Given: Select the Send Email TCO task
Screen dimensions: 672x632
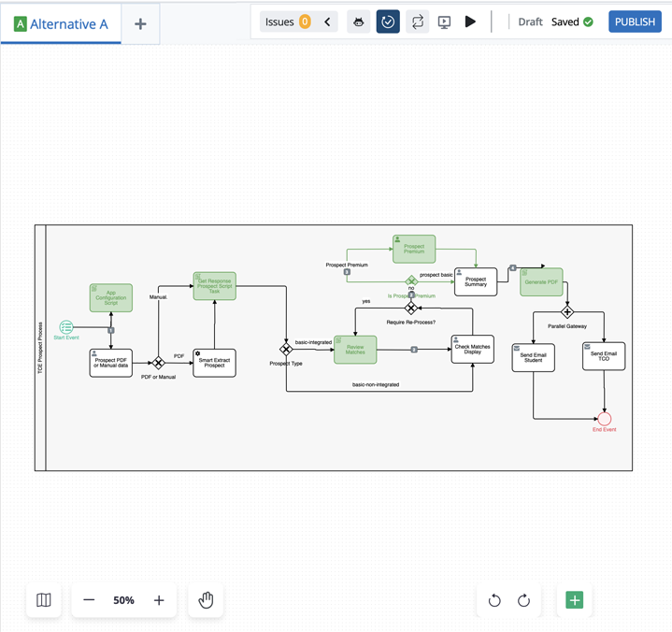Looking at the screenshot, I should click(x=604, y=356).
